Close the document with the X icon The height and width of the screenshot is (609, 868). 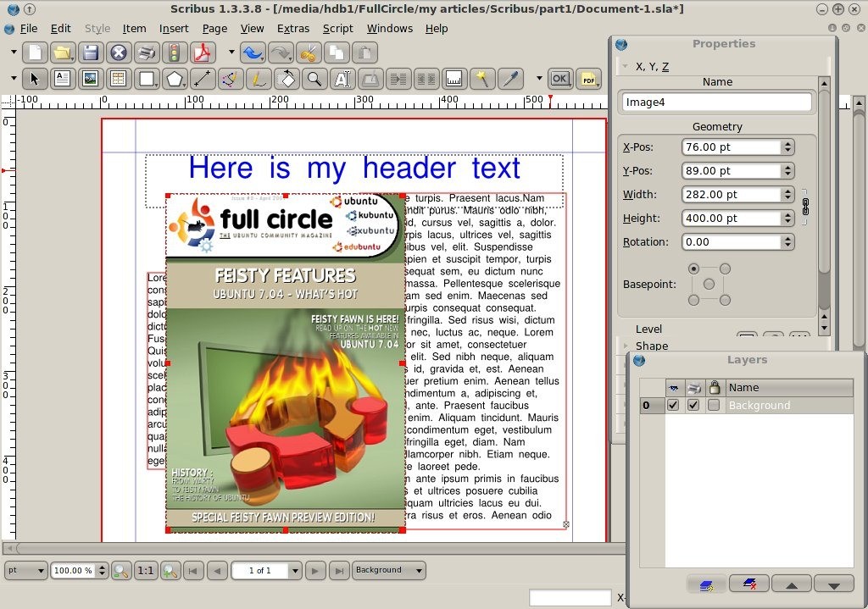click(x=119, y=53)
